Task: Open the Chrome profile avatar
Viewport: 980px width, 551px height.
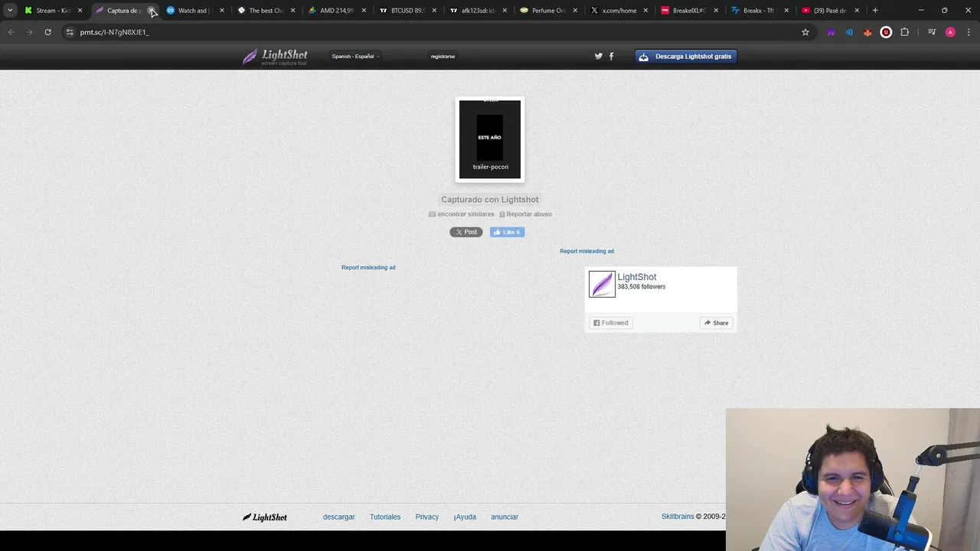Action: [x=950, y=32]
